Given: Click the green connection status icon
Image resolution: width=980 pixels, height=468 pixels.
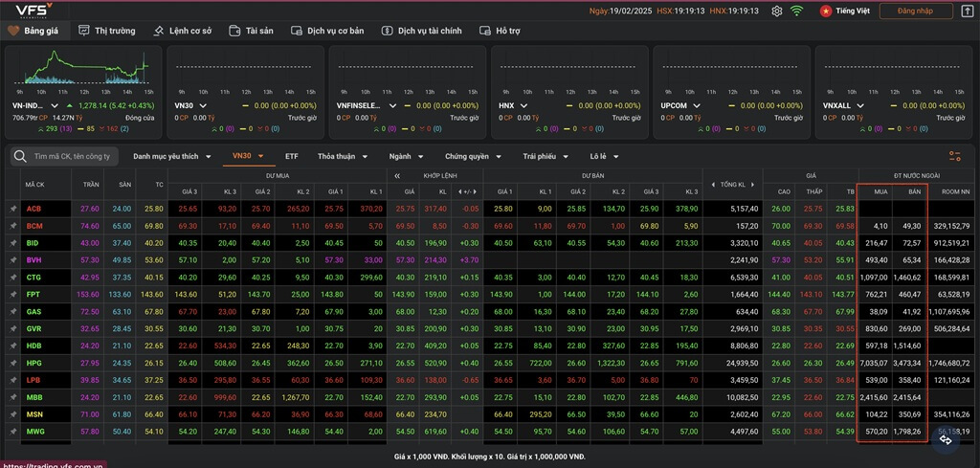Looking at the screenshot, I should click(796, 11).
